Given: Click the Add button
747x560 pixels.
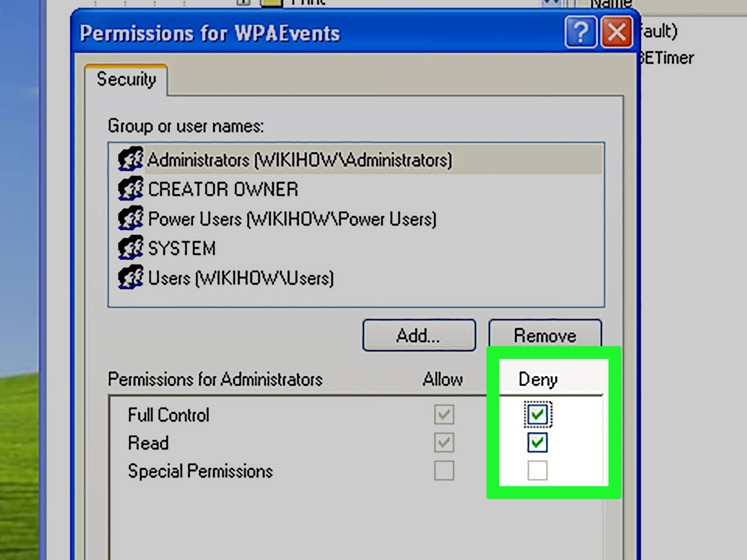Looking at the screenshot, I should [419, 335].
